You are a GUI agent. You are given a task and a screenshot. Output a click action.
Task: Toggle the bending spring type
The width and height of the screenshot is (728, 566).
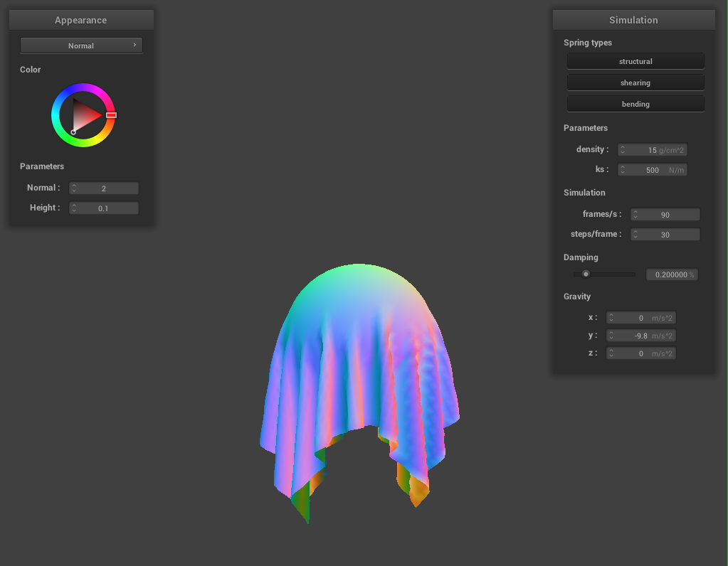click(x=635, y=104)
